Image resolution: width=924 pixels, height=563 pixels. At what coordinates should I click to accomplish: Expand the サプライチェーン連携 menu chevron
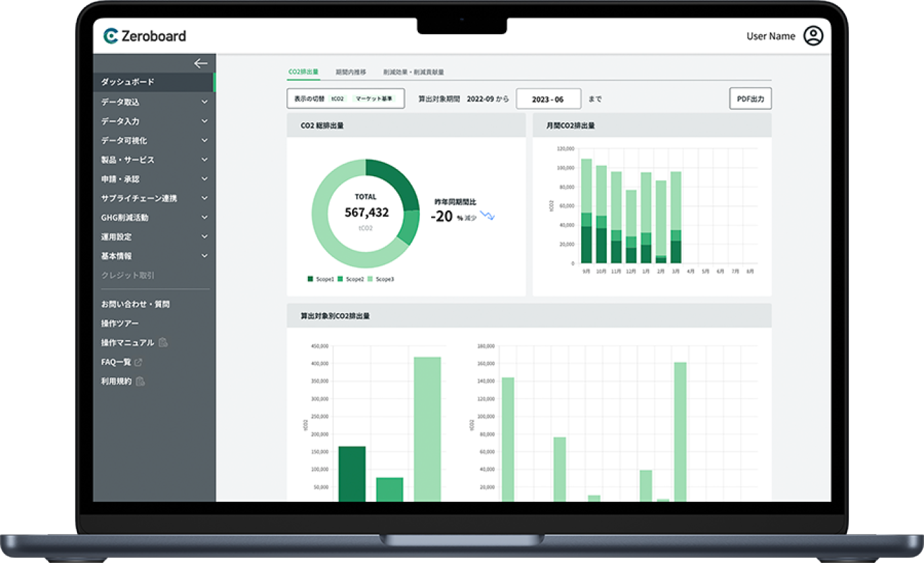pos(205,198)
